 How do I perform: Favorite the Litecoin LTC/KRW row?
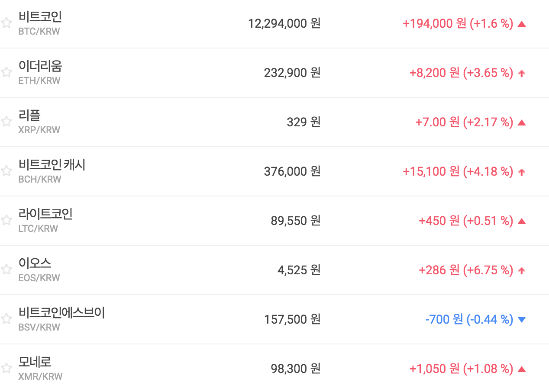point(6,220)
